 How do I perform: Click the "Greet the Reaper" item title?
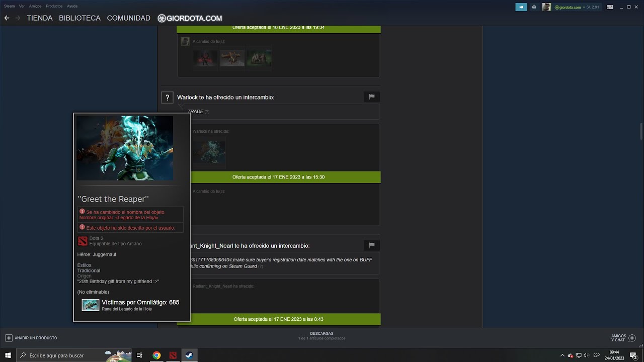point(113,199)
